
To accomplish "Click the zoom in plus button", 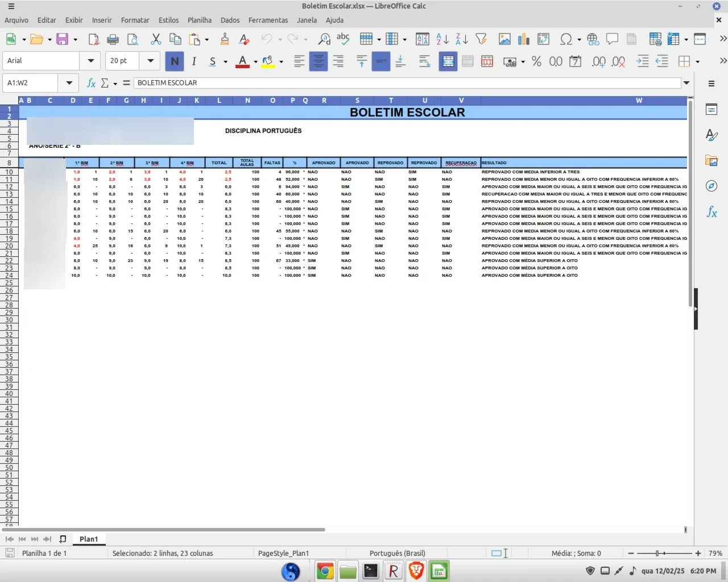I will pos(698,553).
